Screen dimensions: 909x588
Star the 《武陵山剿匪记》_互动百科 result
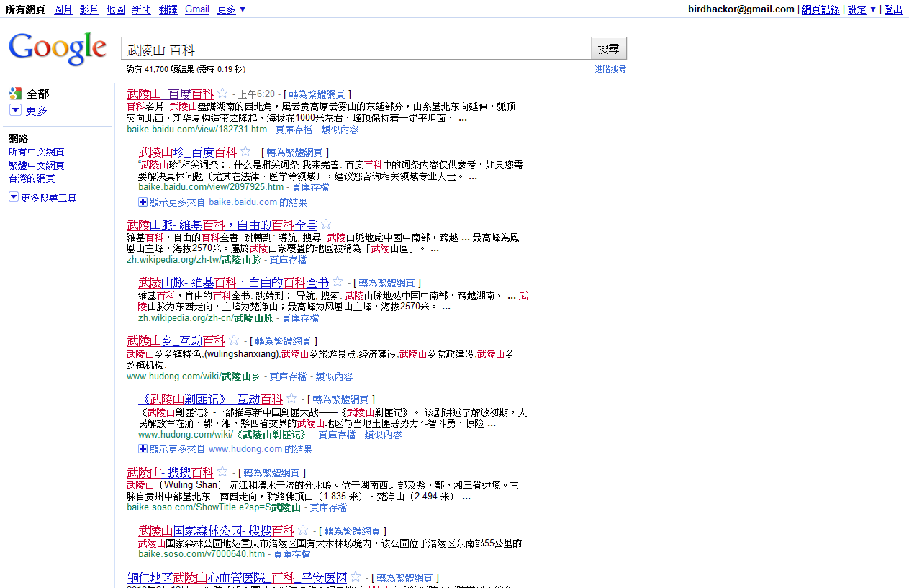coord(291,399)
